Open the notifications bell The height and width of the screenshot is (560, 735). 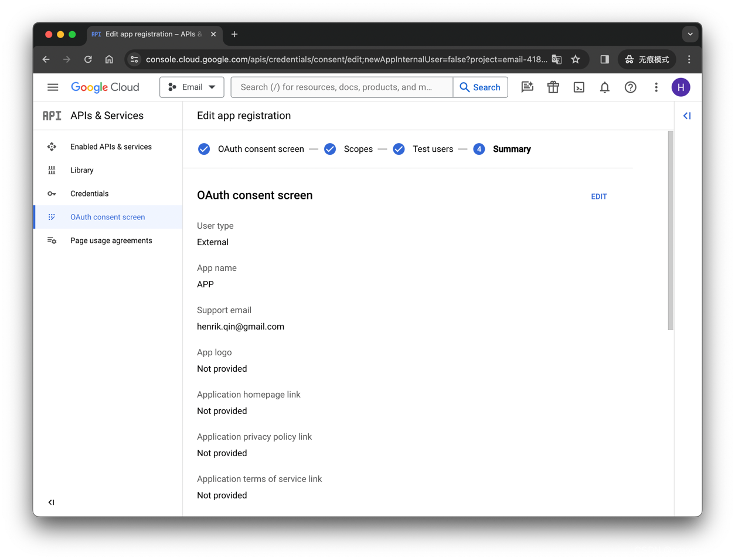[604, 87]
